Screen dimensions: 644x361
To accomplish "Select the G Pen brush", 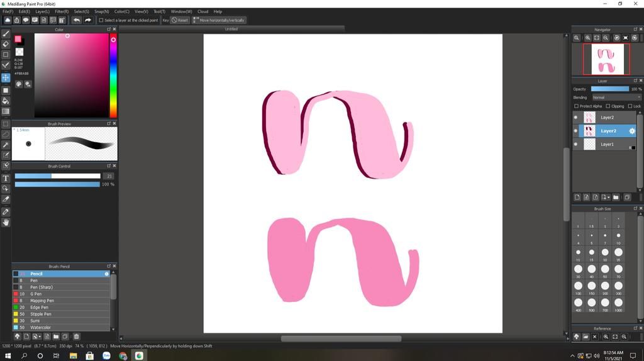I will 61,294.
